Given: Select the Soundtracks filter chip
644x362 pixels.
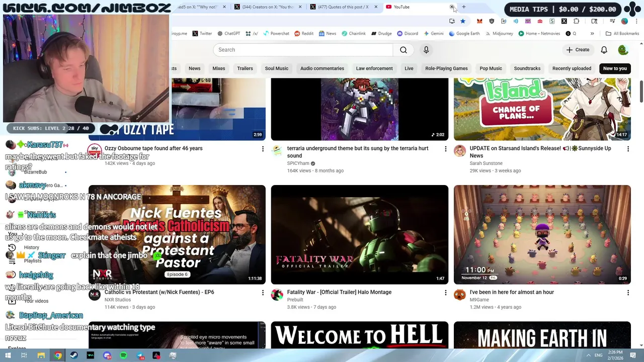Looking at the screenshot, I should (x=527, y=68).
